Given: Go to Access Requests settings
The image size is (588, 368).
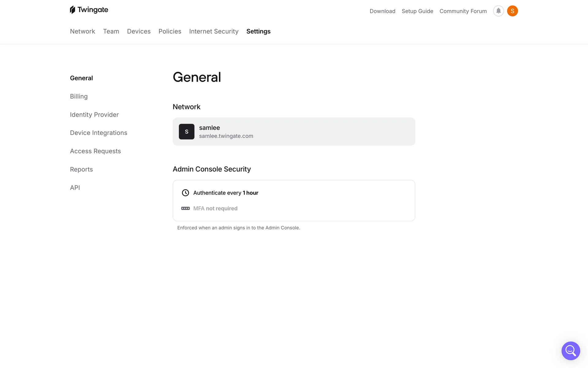Looking at the screenshot, I should 95,151.
